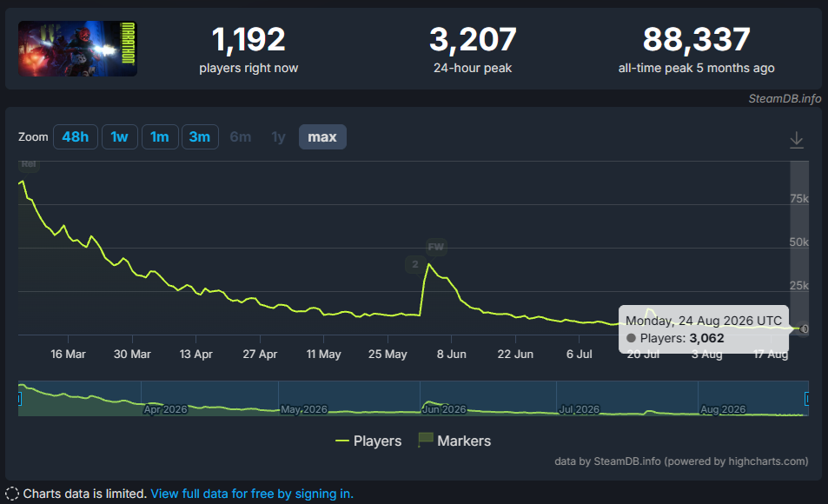
Task: Click the 'Jul 2026' navigator label
Action: (x=580, y=409)
